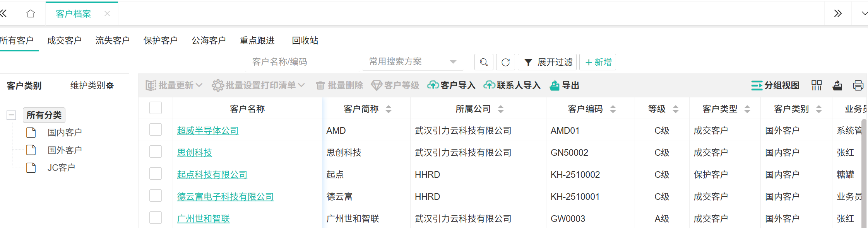The width and height of the screenshot is (868, 228).
Task: Click the printer icon in the toolbar
Action: [858, 85]
